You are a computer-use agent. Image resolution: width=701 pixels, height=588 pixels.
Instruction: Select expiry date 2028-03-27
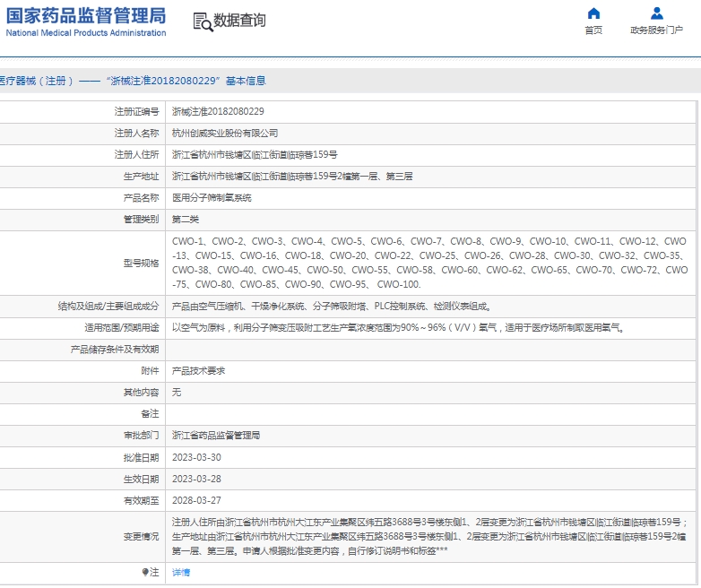[x=196, y=500]
